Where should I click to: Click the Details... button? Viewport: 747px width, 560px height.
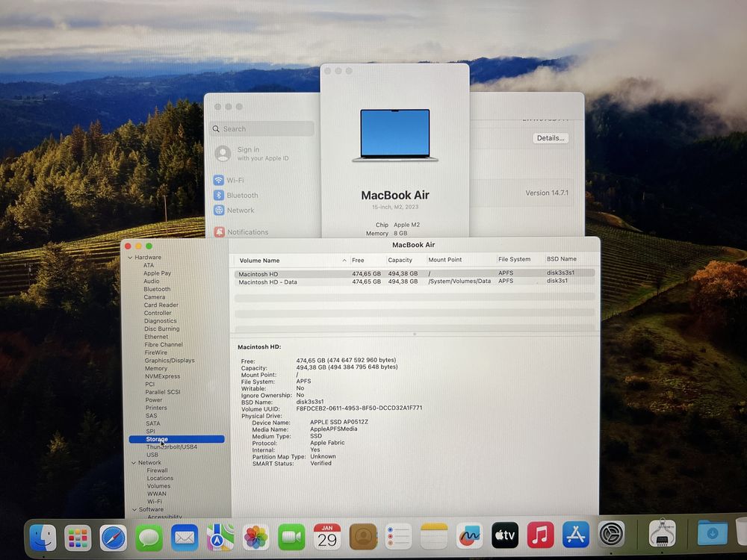pos(551,138)
